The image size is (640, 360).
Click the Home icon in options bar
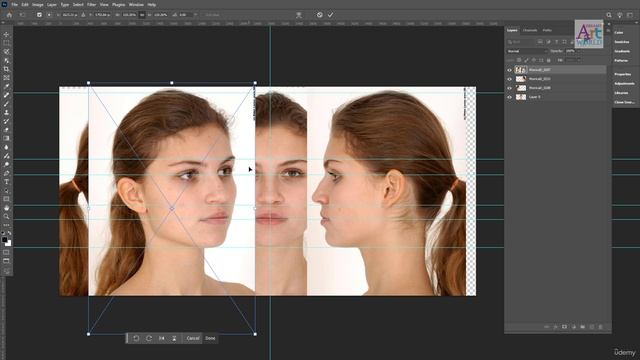(x=9, y=15)
